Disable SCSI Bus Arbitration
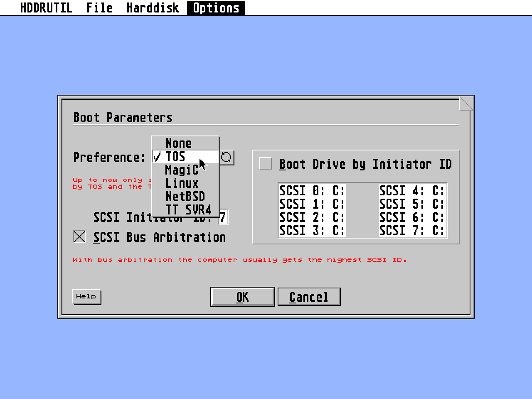 pyautogui.click(x=79, y=236)
